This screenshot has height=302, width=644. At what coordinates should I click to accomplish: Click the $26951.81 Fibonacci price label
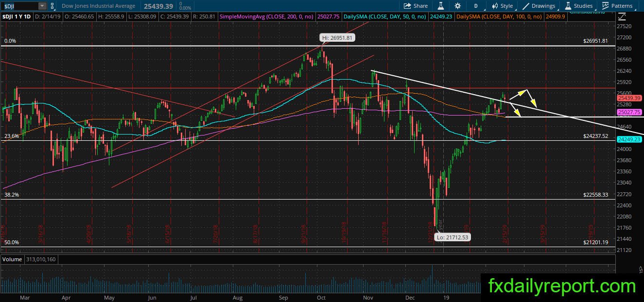tap(595, 41)
